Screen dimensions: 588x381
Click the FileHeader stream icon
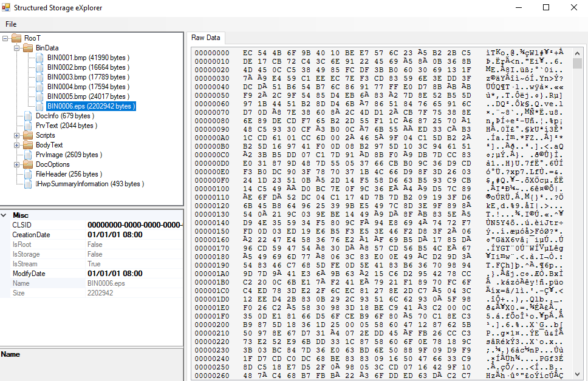[x=28, y=174]
